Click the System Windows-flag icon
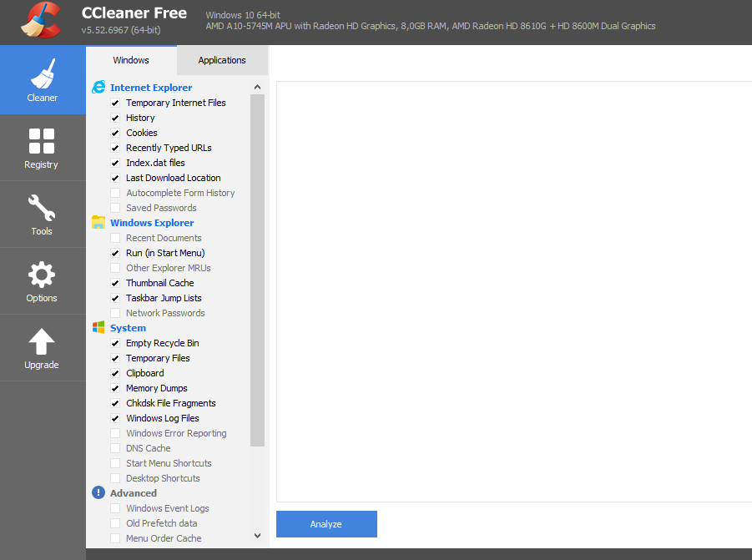 point(98,327)
